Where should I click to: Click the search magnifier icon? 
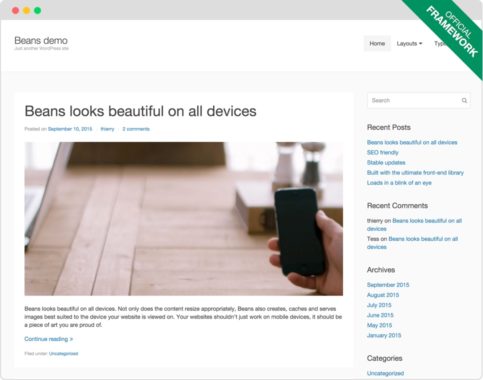coord(464,100)
